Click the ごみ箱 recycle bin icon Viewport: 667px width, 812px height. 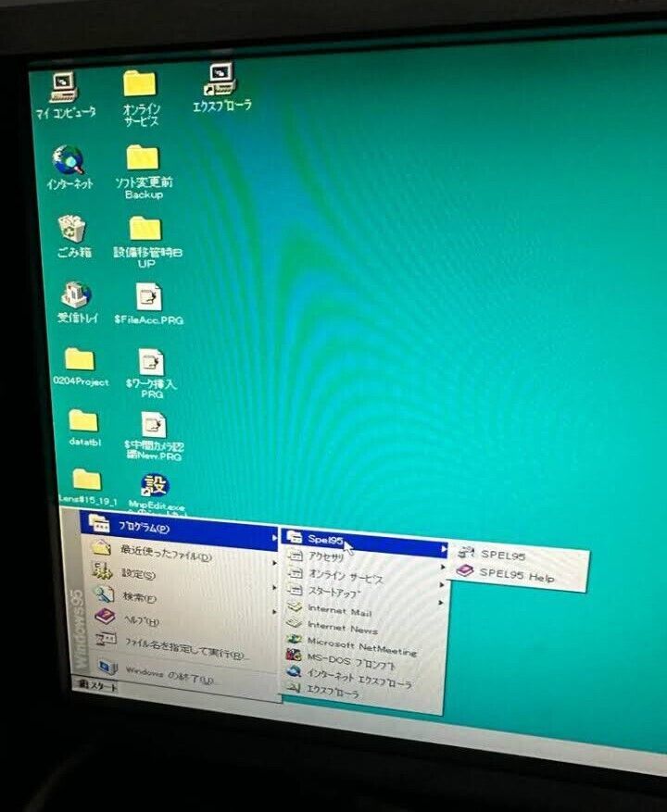[x=72, y=229]
